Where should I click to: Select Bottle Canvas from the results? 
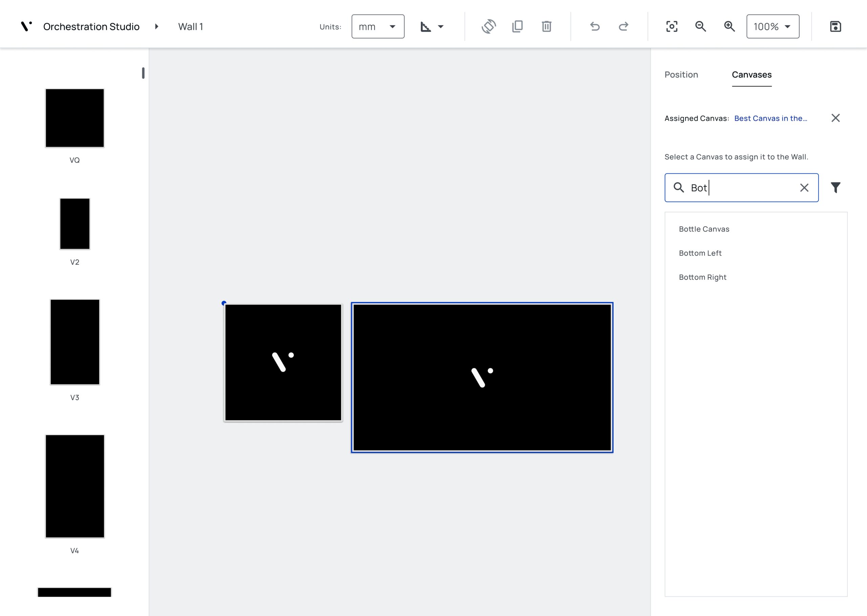click(x=704, y=229)
